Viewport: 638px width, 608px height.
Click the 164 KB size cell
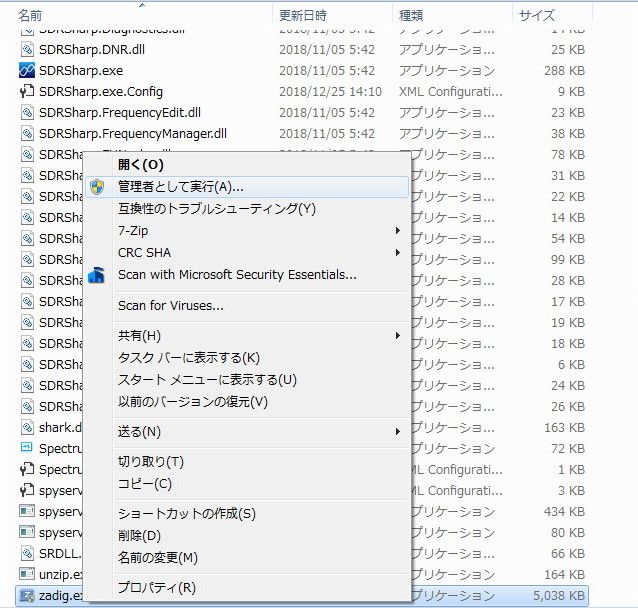click(564, 574)
